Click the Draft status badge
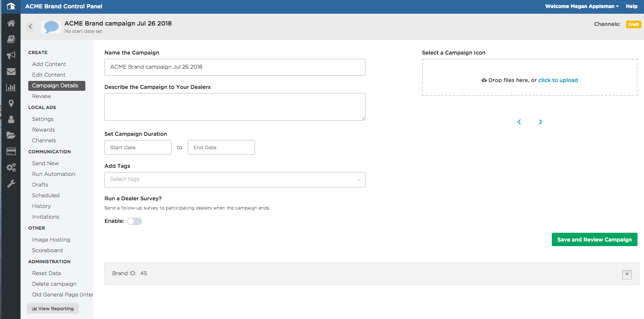 click(x=633, y=24)
